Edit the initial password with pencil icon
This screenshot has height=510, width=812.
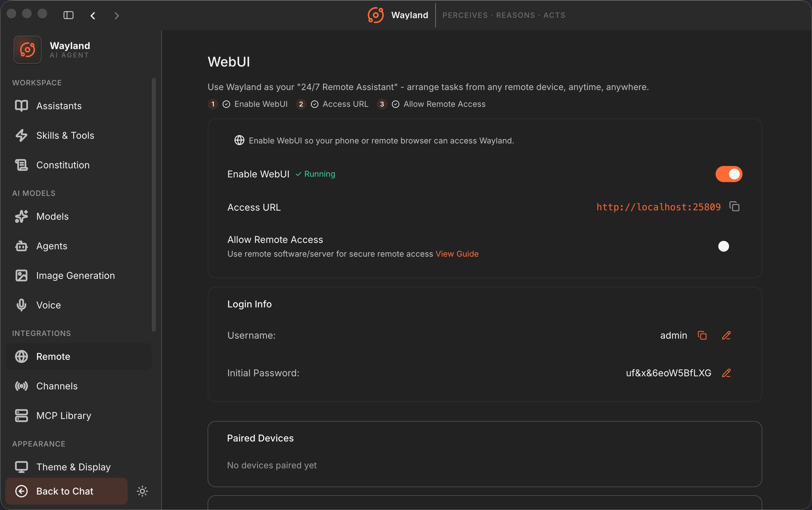point(726,373)
